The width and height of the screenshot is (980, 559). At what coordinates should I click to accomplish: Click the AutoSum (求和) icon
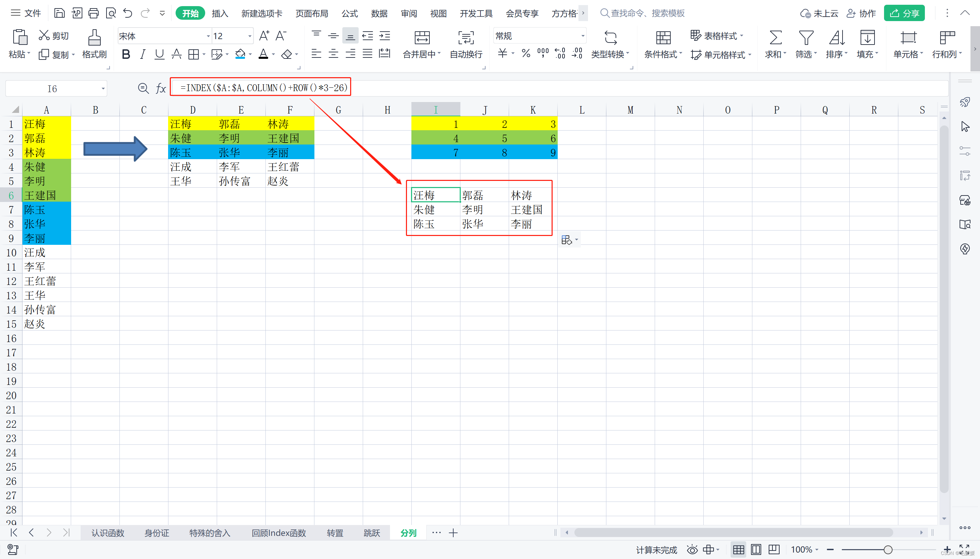point(775,38)
